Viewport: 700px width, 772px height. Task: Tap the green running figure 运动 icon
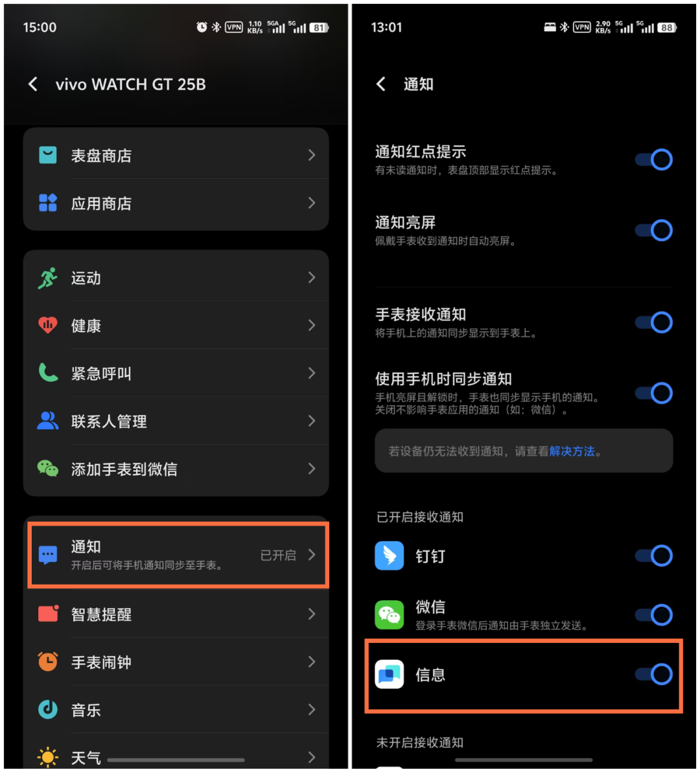[x=48, y=277]
